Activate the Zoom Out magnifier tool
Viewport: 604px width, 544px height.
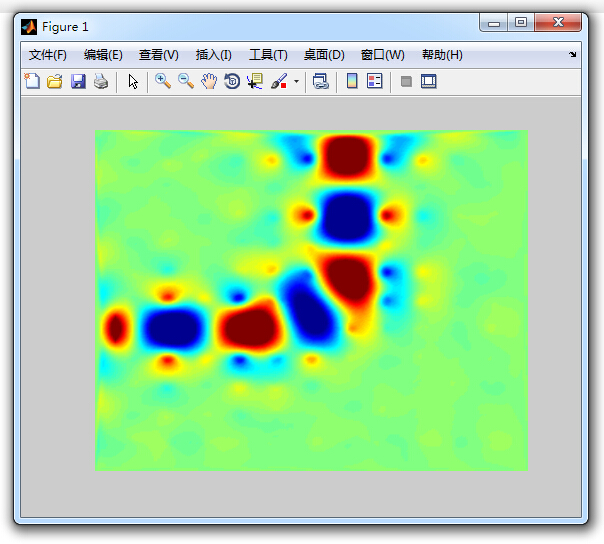186,81
